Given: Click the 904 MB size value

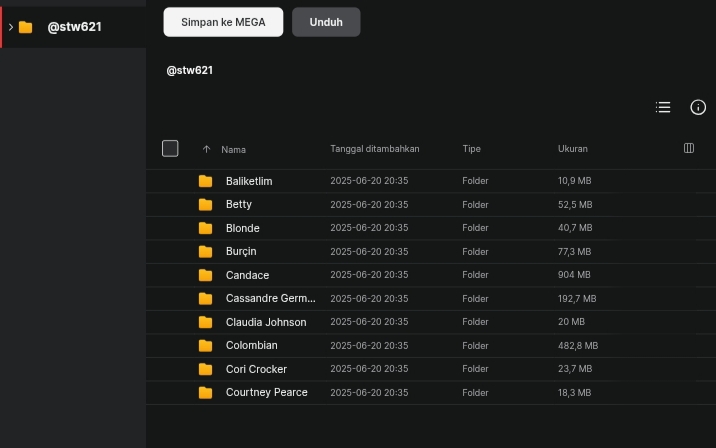Looking at the screenshot, I should click(x=574, y=275).
